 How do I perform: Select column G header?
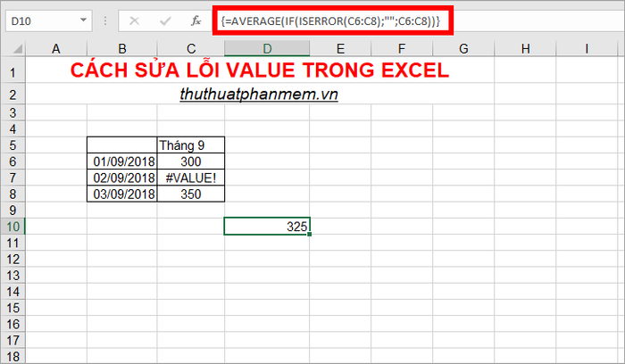click(463, 48)
